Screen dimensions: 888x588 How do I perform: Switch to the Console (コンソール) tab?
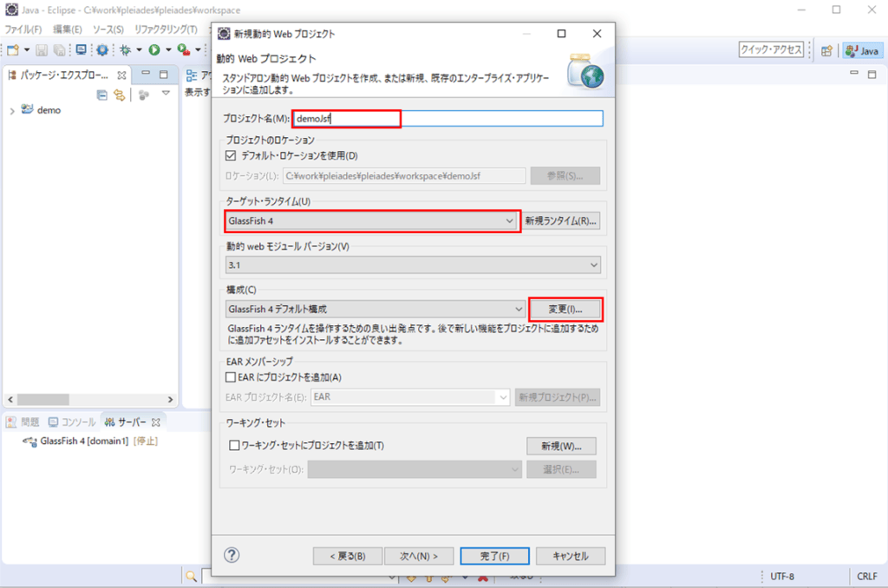72,422
